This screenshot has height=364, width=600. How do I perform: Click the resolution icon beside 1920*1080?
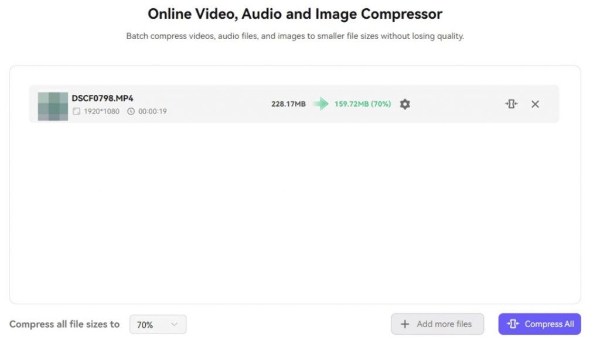pos(76,111)
